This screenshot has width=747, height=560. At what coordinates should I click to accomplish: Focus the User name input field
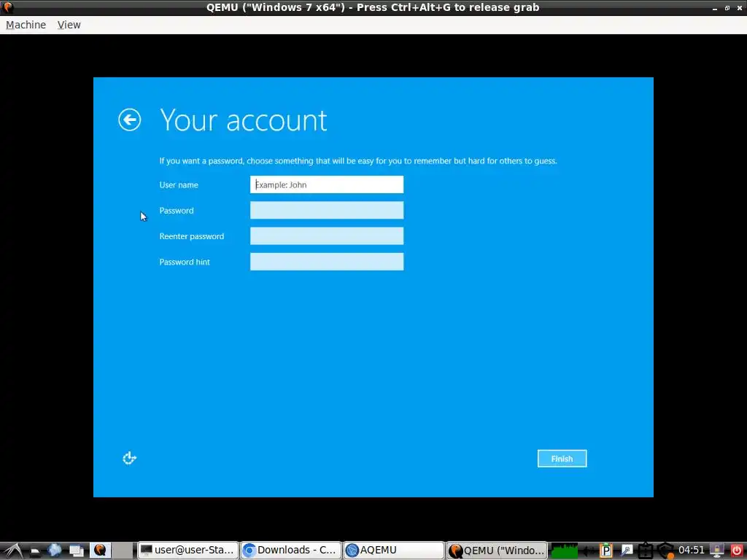(327, 184)
